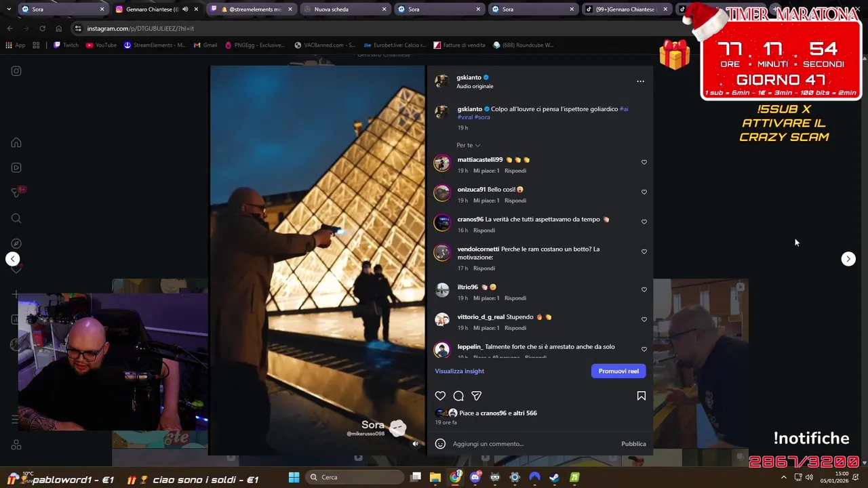Like vittorio_d_g_real's comment
Viewport: 868px width, 488px height.
644,319
